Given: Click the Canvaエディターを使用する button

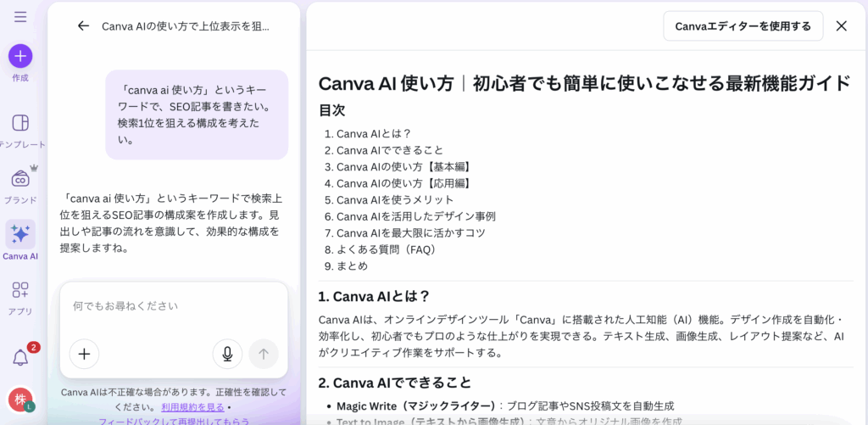Looking at the screenshot, I should [x=743, y=25].
